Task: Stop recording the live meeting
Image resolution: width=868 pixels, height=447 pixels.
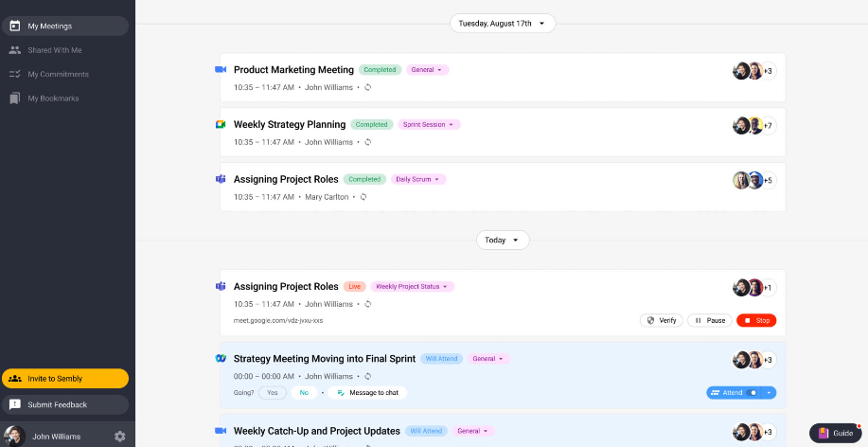Action: click(756, 320)
